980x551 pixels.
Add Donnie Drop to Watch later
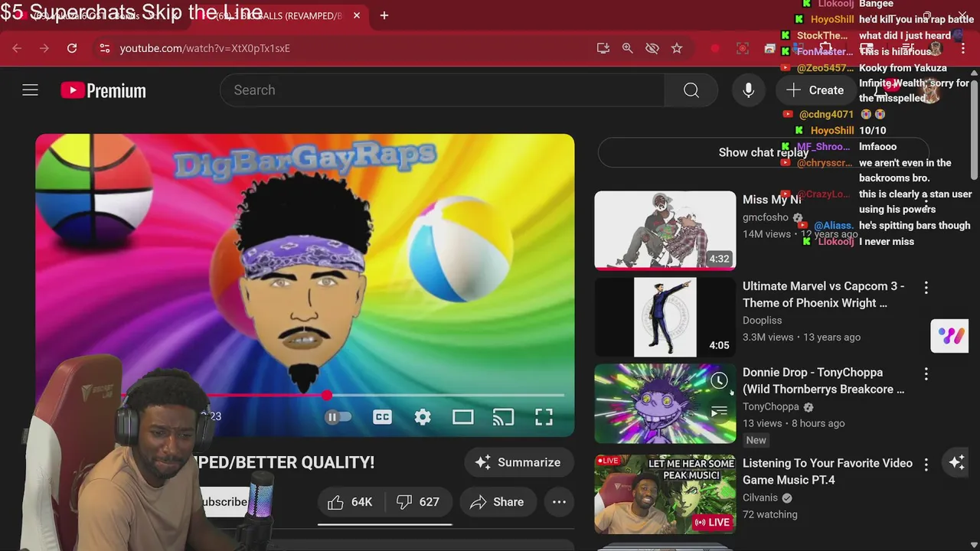click(719, 380)
